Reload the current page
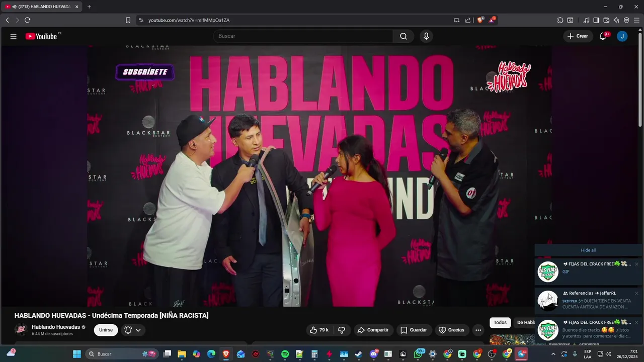This screenshot has height=362, width=644. tap(27, 20)
